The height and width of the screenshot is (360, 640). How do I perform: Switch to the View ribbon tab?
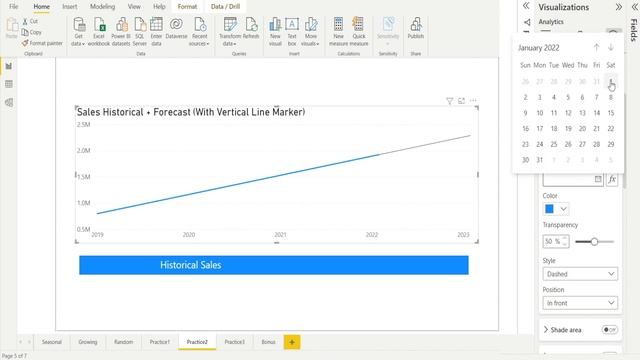click(x=134, y=7)
